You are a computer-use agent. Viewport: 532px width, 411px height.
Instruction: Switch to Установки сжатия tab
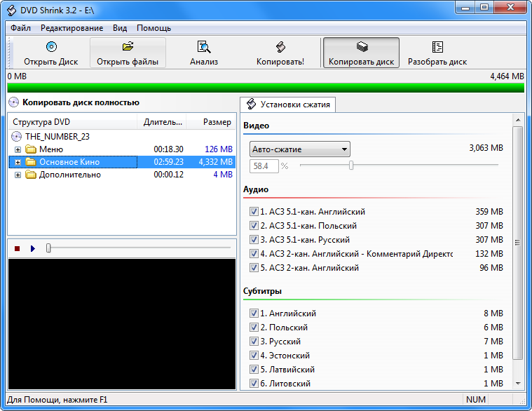[288, 105]
